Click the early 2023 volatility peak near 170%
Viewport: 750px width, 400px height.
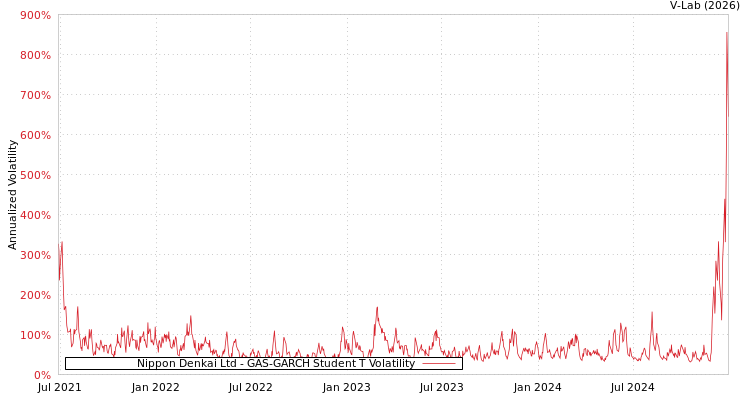coord(377,308)
